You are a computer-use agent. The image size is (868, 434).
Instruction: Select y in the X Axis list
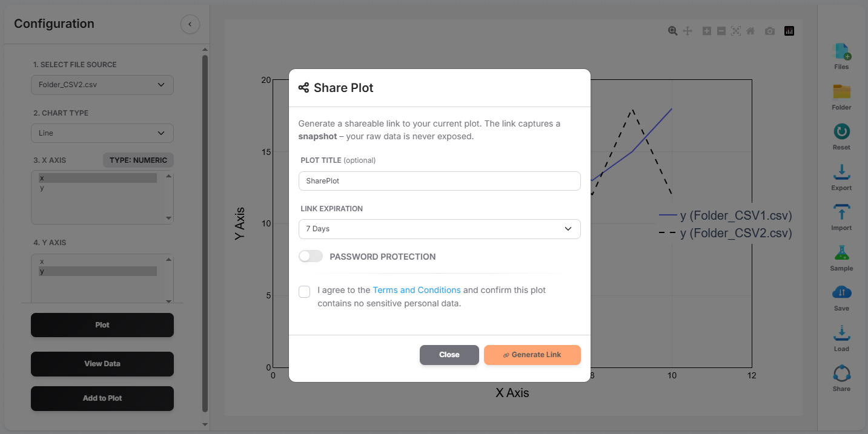(x=42, y=188)
